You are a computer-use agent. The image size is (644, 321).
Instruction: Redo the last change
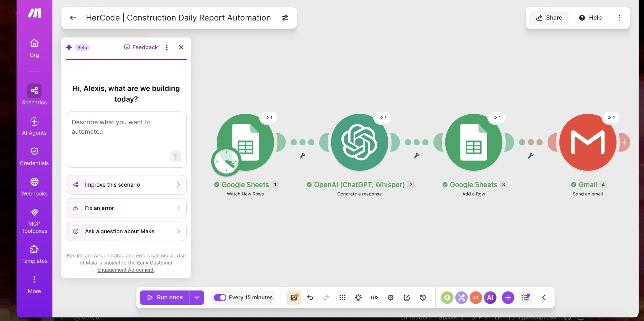click(x=326, y=297)
